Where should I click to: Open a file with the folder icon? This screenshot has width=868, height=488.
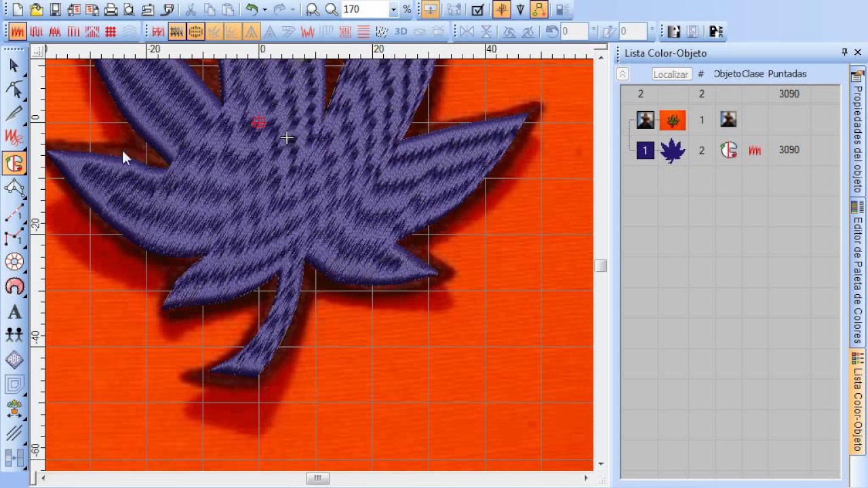(36, 9)
